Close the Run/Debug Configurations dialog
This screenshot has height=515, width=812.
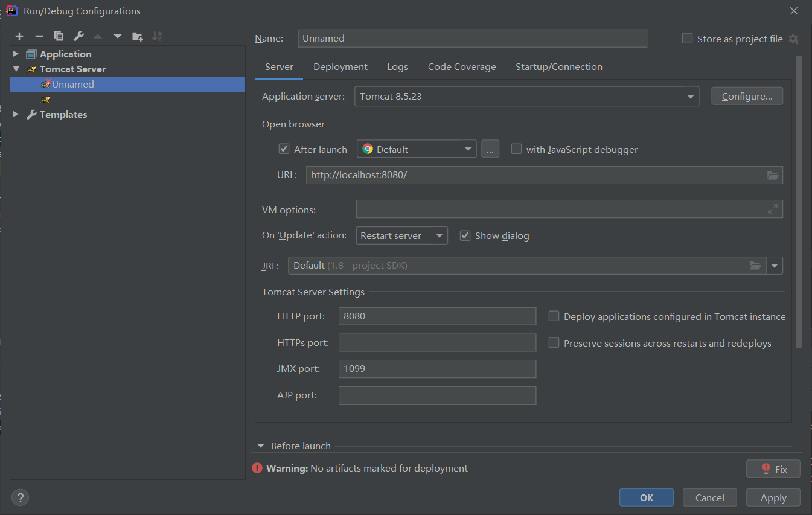[x=794, y=11]
